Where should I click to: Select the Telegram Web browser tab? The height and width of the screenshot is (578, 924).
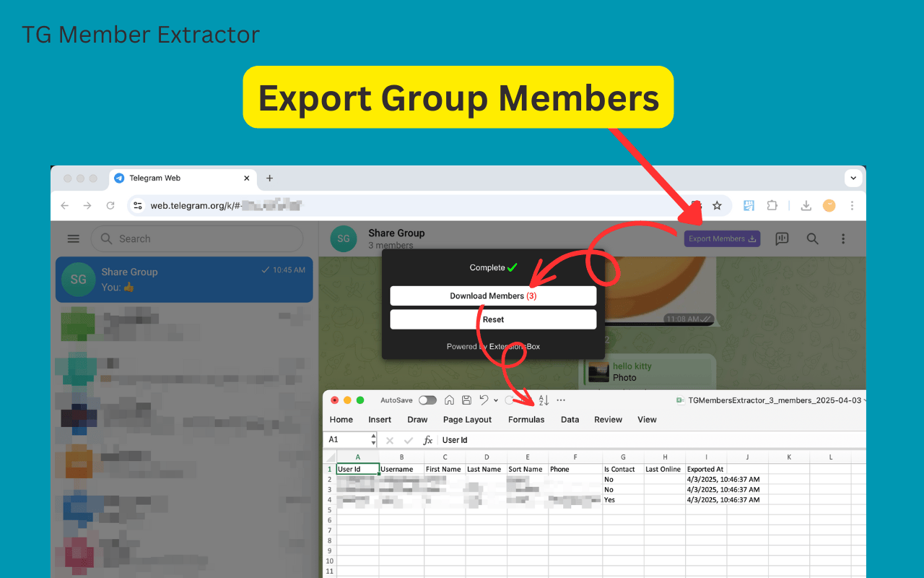[x=182, y=178]
